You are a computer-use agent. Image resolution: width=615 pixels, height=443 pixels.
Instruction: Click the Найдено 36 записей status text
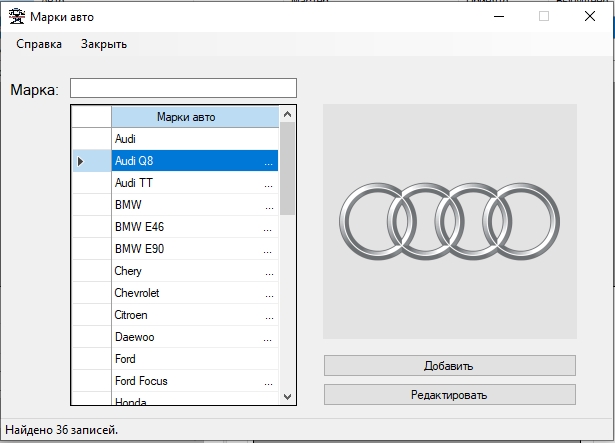62,430
